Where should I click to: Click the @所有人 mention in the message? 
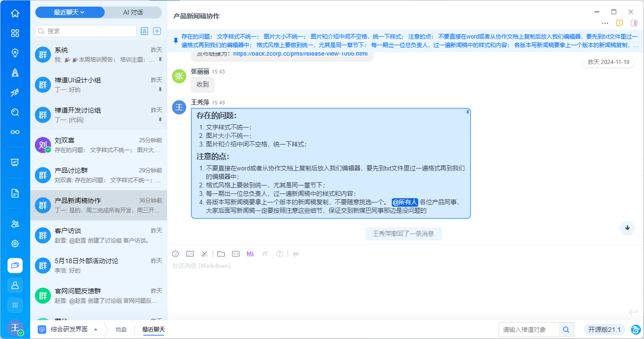pyautogui.click(x=405, y=202)
